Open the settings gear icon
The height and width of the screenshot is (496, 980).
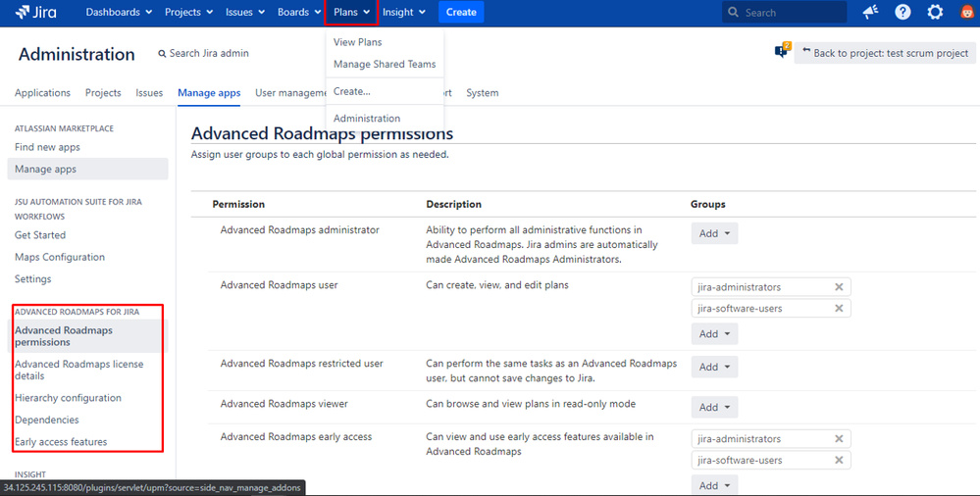[935, 12]
